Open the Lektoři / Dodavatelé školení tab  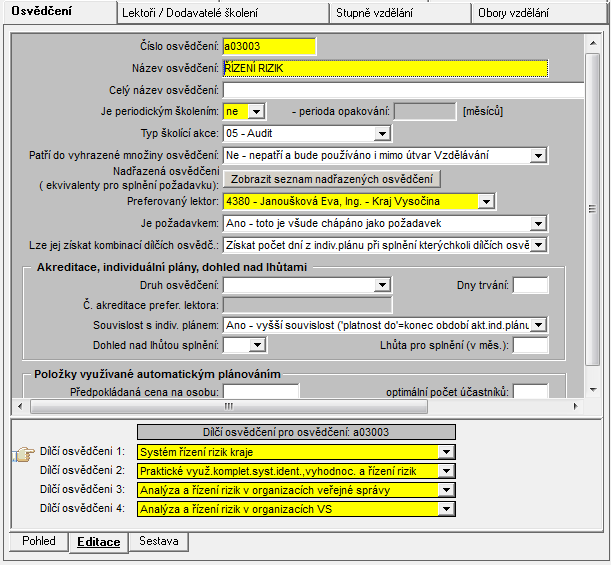(x=223, y=13)
